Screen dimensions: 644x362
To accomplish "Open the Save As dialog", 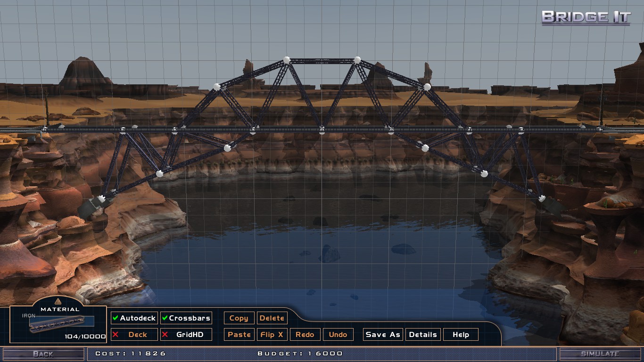I will point(383,335).
